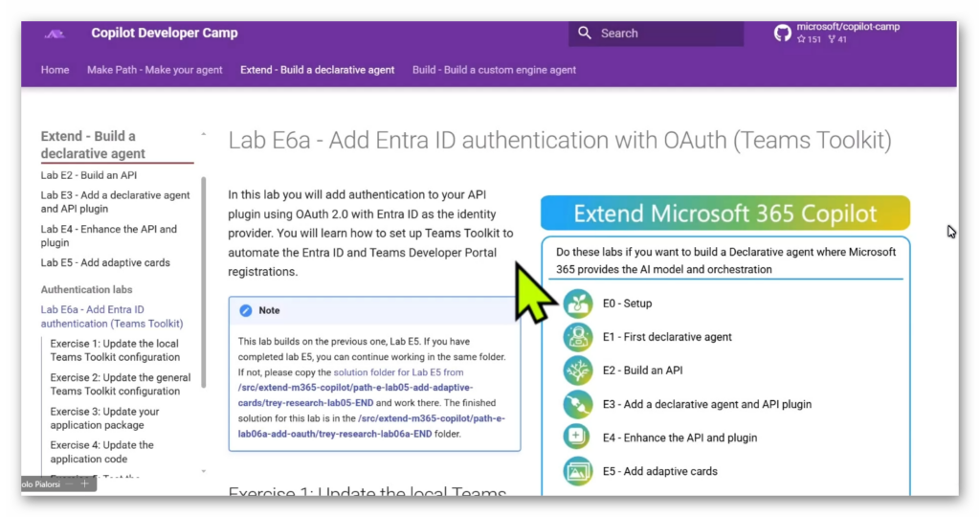
Task: Open the microsoft/copilot-camp repository link
Action: [x=848, y=27]
